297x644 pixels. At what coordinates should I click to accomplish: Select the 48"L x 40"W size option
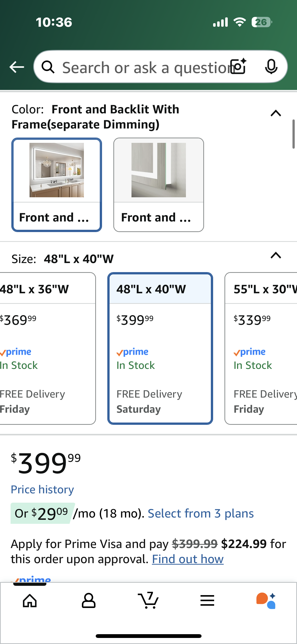[x=160, y=348]
